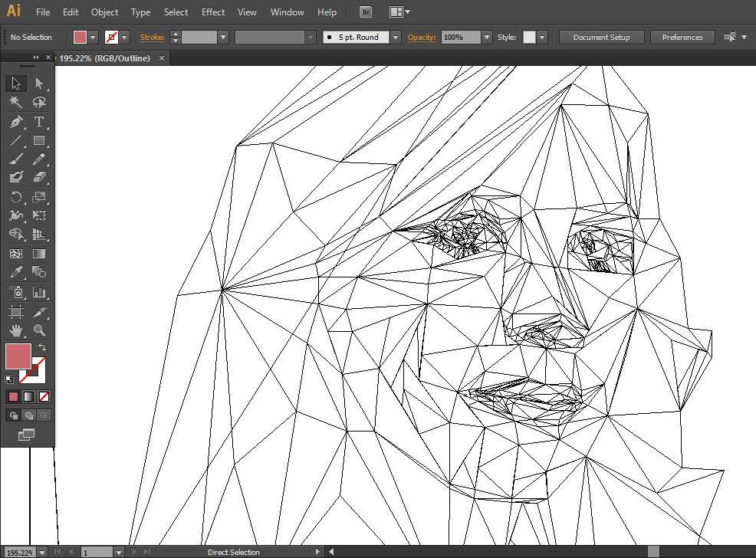Open the Object menu

click(x=104, y=12)
